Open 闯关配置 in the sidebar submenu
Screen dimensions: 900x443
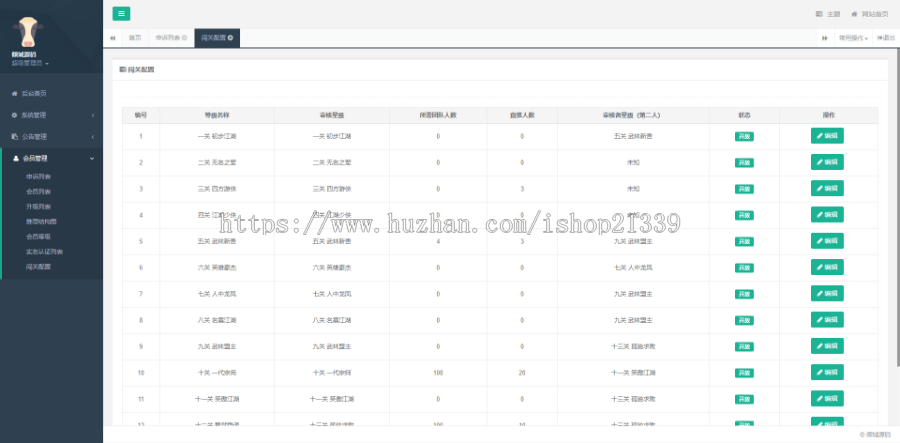pos(38,266)
